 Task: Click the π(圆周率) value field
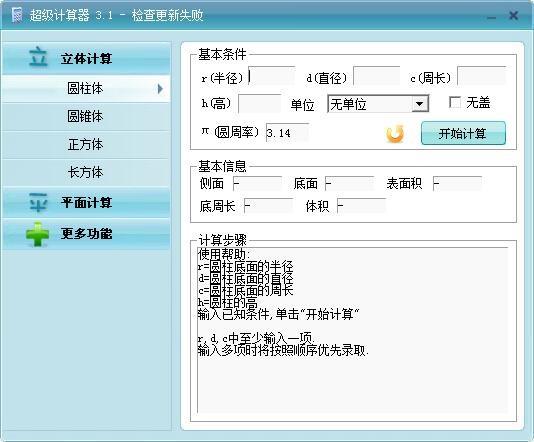tap(287, 132)
